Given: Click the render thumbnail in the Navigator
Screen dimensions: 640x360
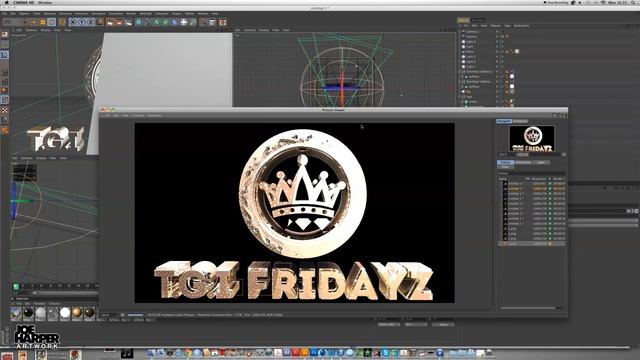Looking at the screenshot, I should (532, 138).
